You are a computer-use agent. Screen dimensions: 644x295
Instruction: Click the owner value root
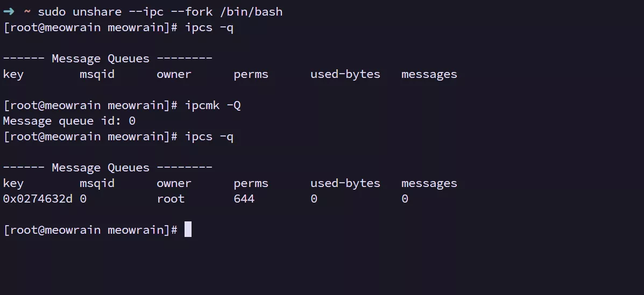click(171, 199)
